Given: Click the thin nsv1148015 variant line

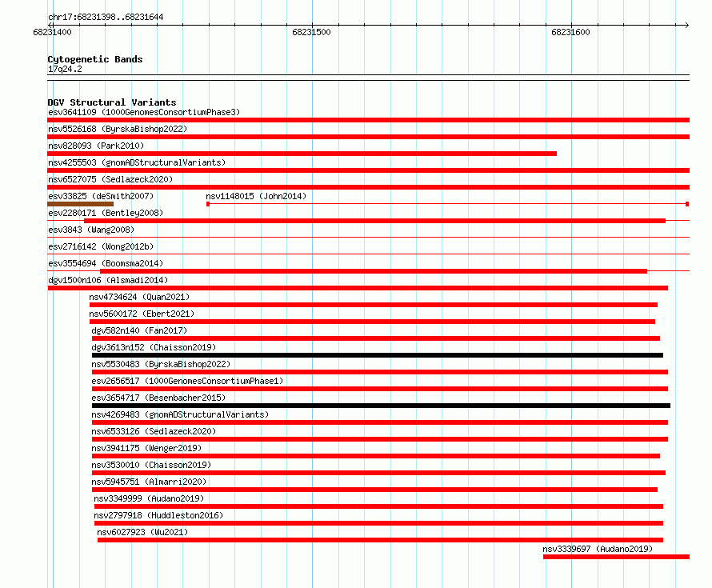Looking at the screenshot, I should (448, 204).
